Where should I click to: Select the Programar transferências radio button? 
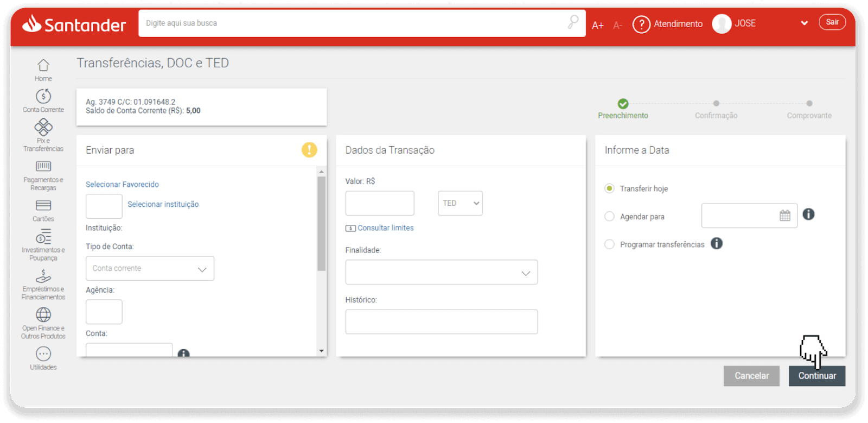pos(609,244)
